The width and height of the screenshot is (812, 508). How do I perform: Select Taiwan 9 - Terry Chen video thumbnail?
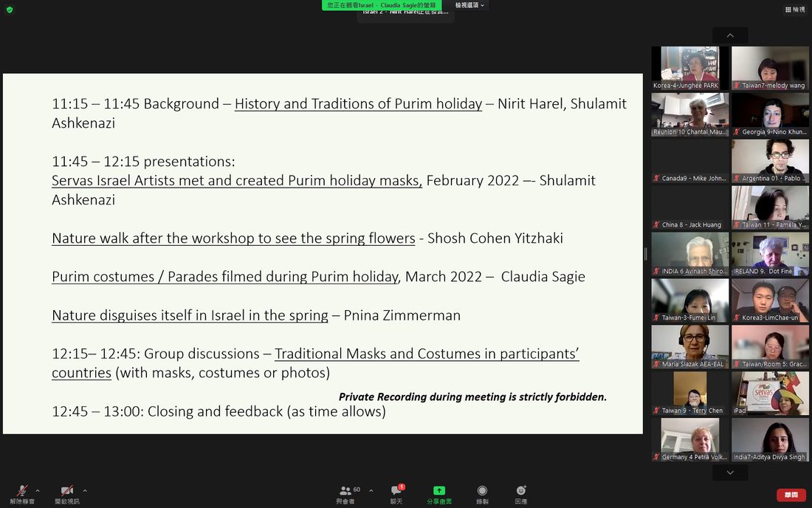pyautogui.click(x=689, y=393)
